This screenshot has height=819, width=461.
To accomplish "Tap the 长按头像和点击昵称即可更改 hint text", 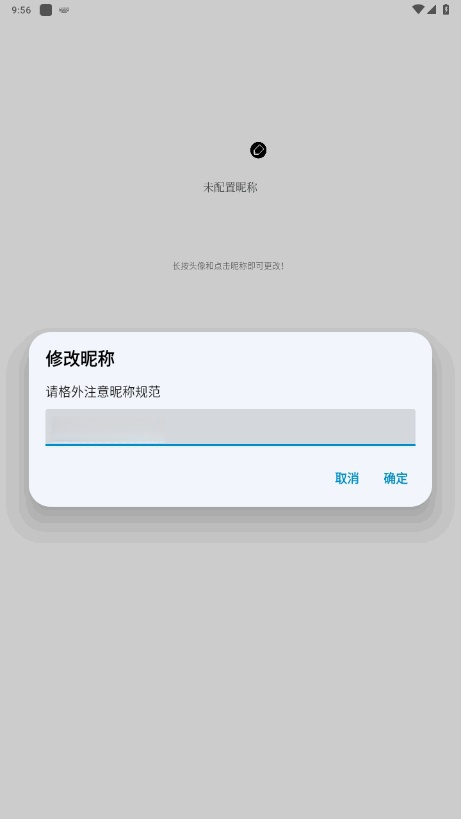I will click(x=228, y=266).
